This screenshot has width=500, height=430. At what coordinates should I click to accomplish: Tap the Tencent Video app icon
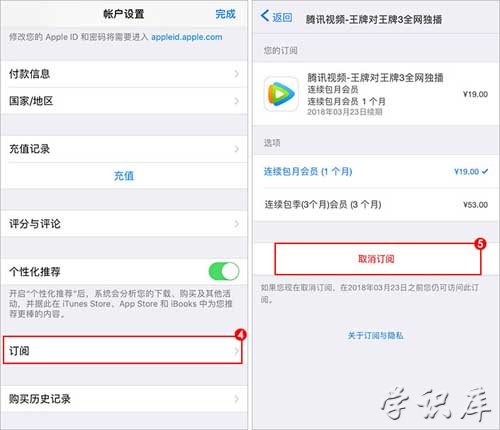pos(281,94)
